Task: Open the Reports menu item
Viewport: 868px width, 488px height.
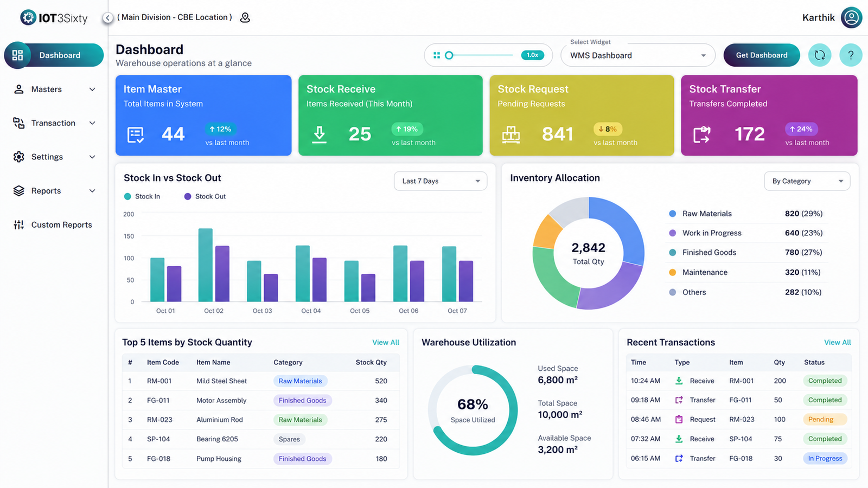Action: pos(54,191)
